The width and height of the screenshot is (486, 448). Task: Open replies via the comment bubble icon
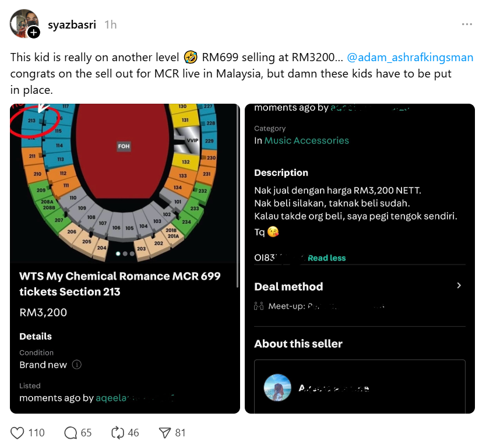pos(71,433)
